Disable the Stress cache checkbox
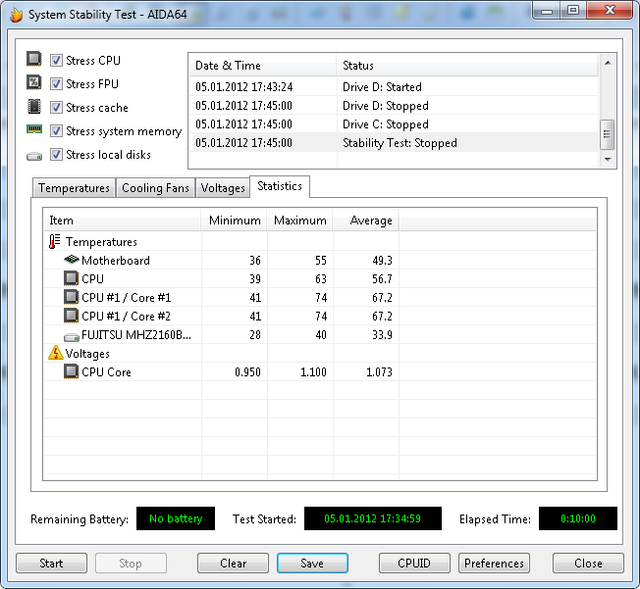 point(57,108)
